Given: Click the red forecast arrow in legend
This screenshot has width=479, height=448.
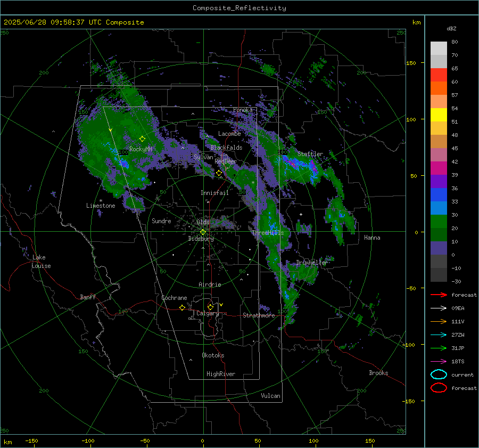Looking at the screenshot, I should tap(439, 295).
